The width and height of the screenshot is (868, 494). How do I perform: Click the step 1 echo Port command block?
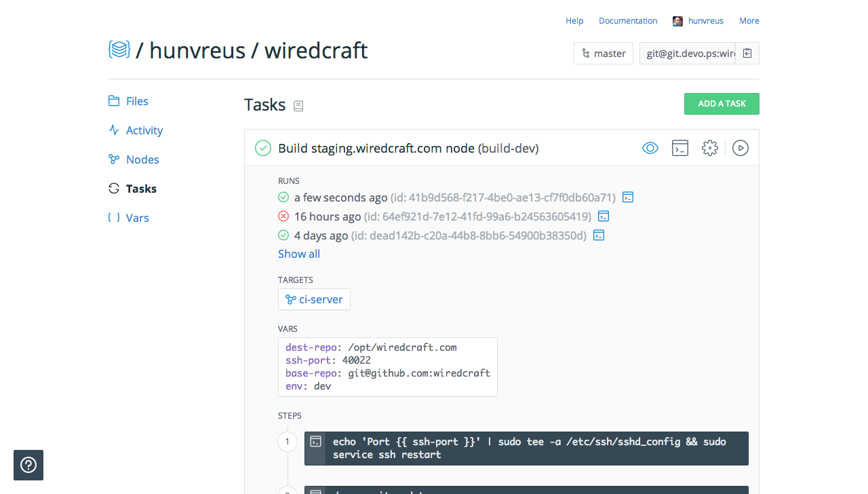tap(526, 449)
